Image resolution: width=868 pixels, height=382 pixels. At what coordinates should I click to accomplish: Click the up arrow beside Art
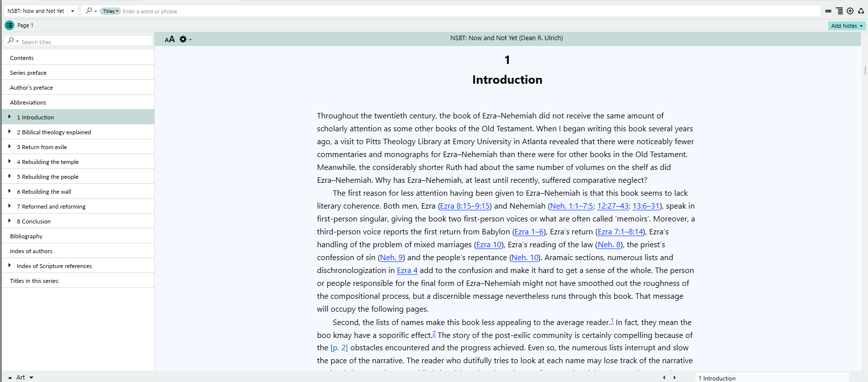[10, 378]
